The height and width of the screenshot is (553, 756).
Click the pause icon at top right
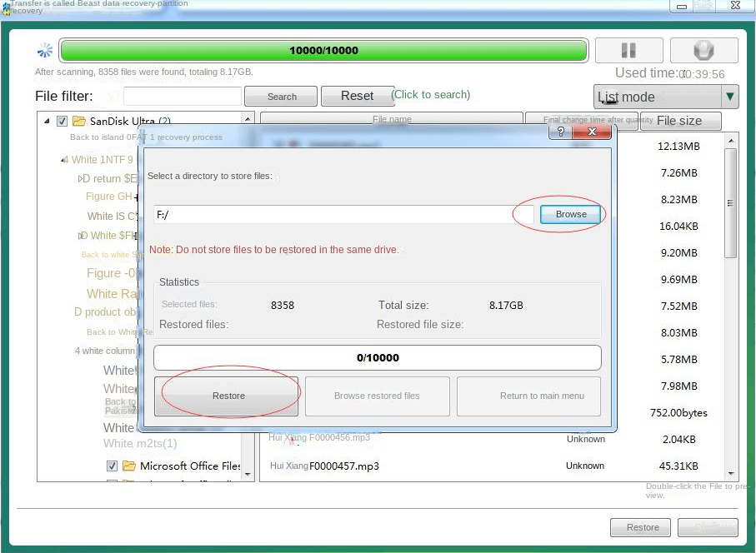(x=628, y=50)
